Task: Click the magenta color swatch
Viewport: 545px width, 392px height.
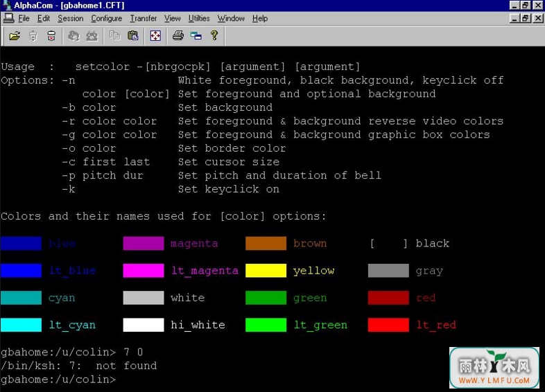Action: (x=144, y=243)
